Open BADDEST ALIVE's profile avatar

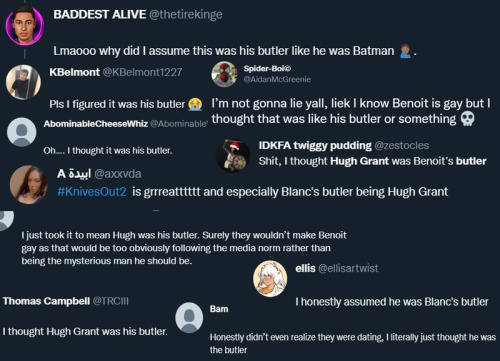(x=25, y=25)
